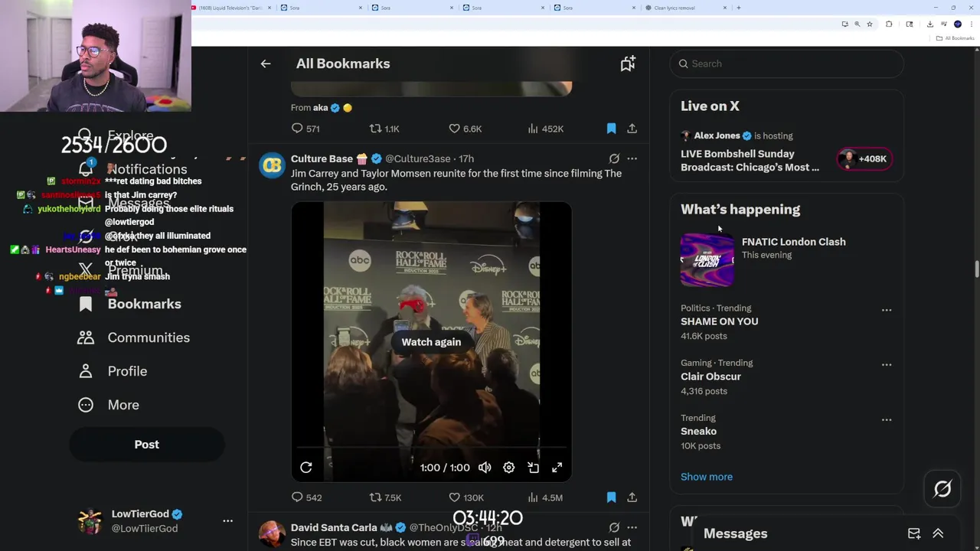Remove bookmark on the 'From aka' post

click(611, 129)
